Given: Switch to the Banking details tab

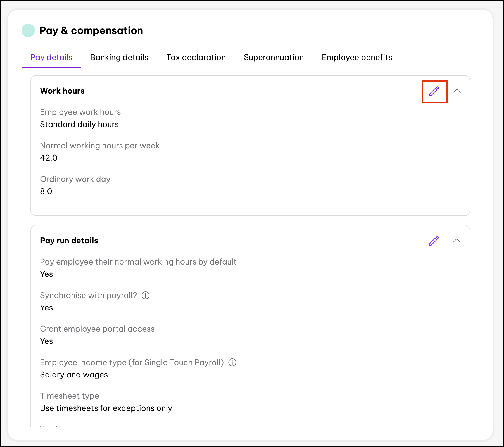Looking at the screenshot, I should coord(119,57).
